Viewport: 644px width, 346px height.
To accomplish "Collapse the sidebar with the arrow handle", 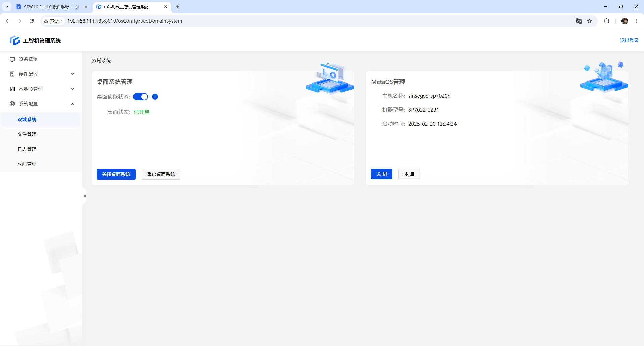I will click(x=84, y=196).
